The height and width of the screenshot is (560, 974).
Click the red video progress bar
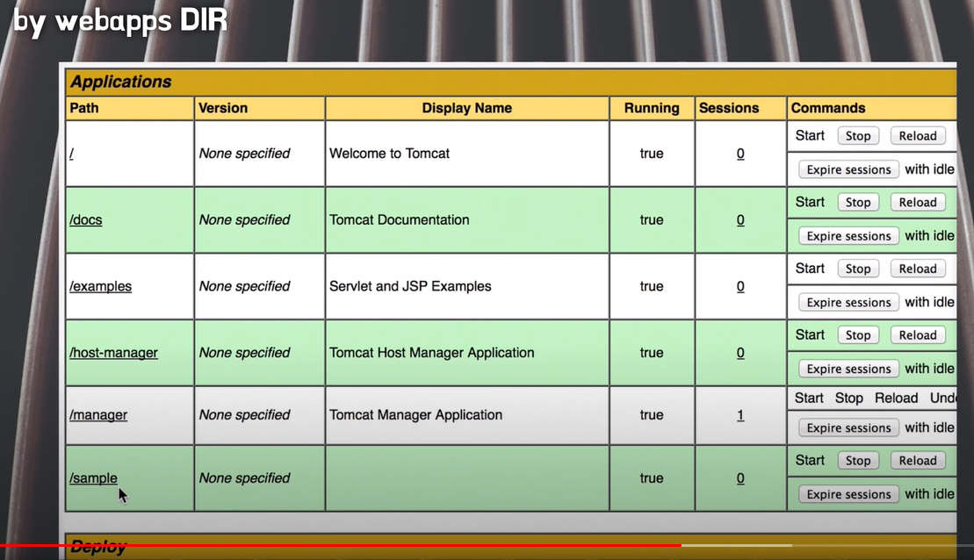pos(341,545)
